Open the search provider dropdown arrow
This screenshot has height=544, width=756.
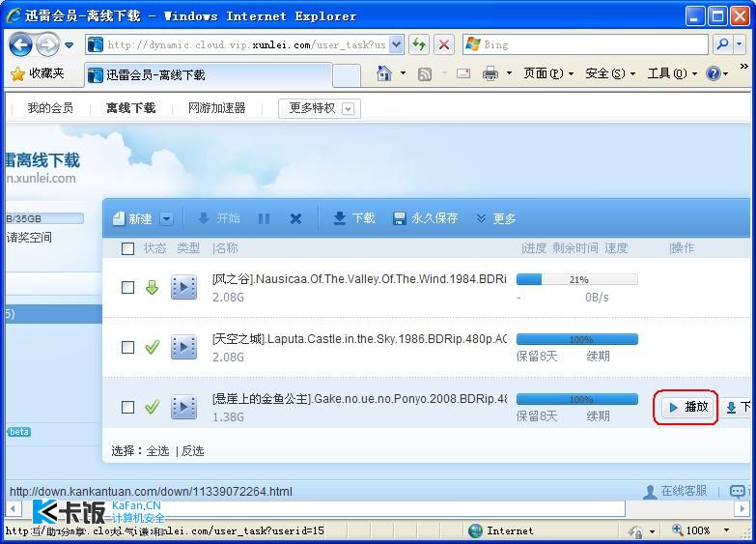(740, 44)
